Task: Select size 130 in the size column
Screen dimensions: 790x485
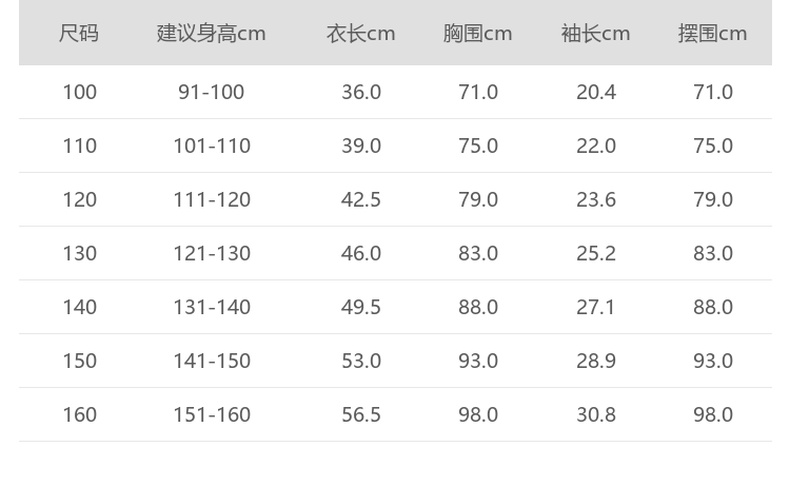Action: point(79,254)
